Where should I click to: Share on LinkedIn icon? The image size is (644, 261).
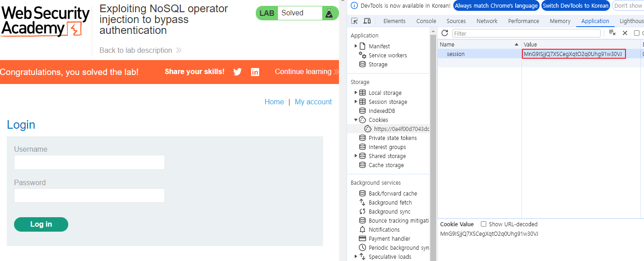click(255, 72)
